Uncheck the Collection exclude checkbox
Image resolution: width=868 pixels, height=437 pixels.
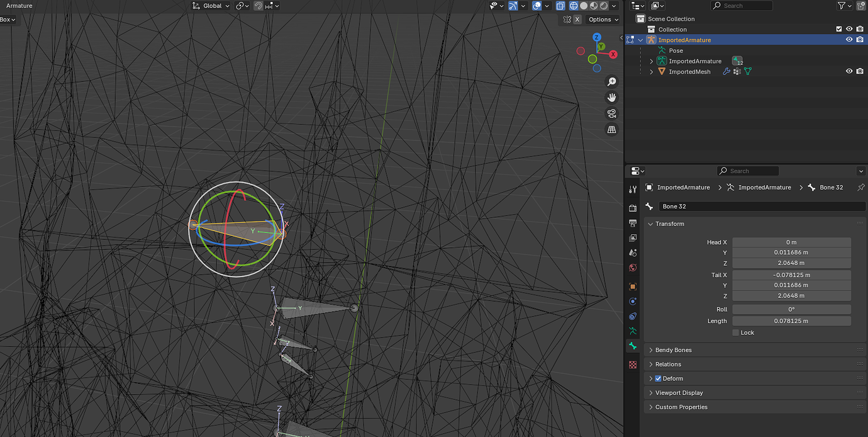[x=838, y=29]
